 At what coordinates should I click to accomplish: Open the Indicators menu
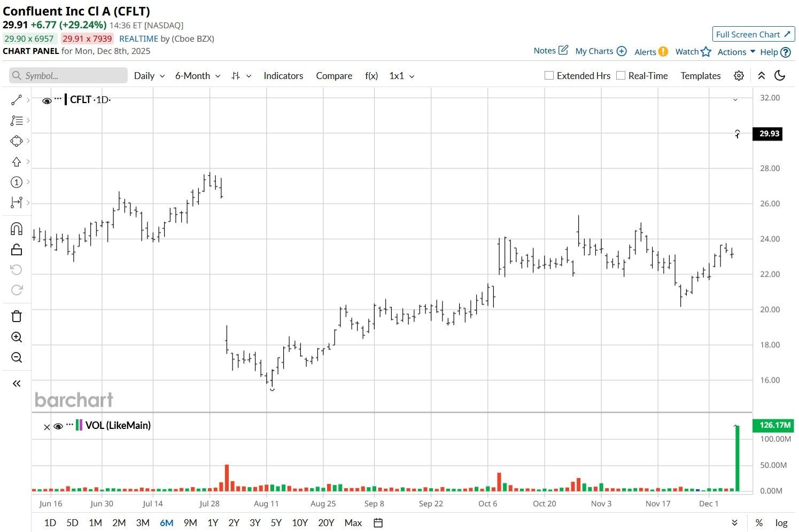(x=283, y=76)
